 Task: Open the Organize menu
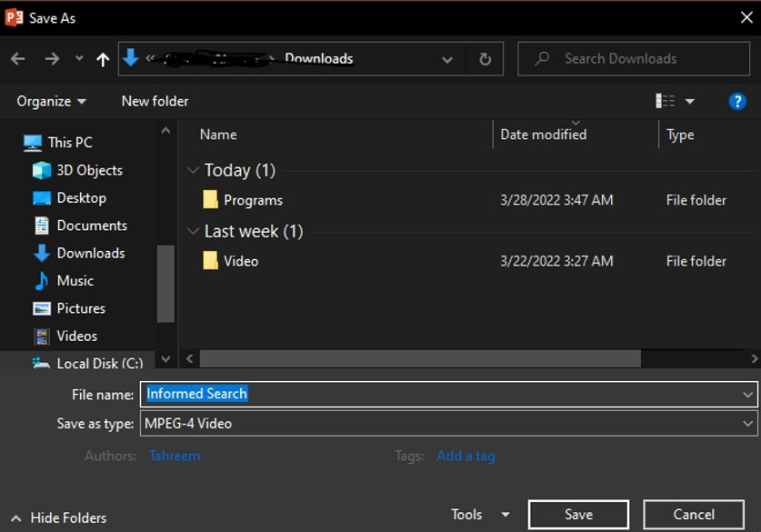click(x=51, y=102)
